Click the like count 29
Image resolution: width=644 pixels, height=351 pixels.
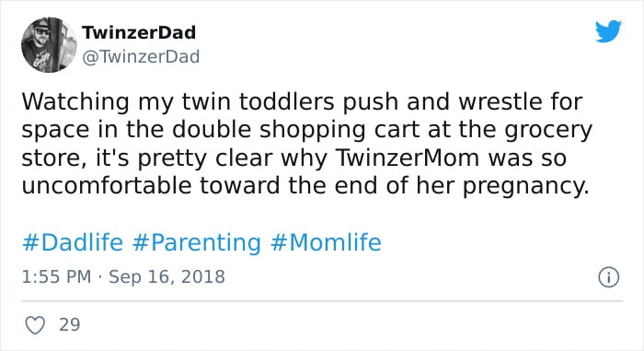point(70,324)
